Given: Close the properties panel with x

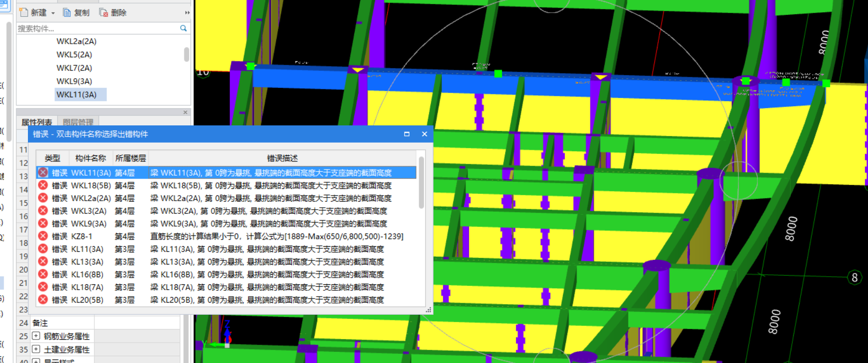Looking at the screenshot, I should [x=185, y=112].
